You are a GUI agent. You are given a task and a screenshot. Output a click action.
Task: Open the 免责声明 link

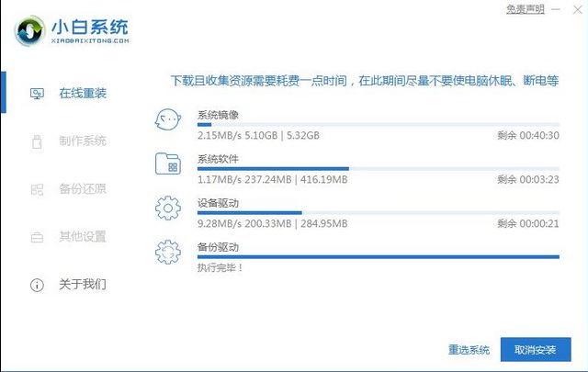[x=525, y=9]
